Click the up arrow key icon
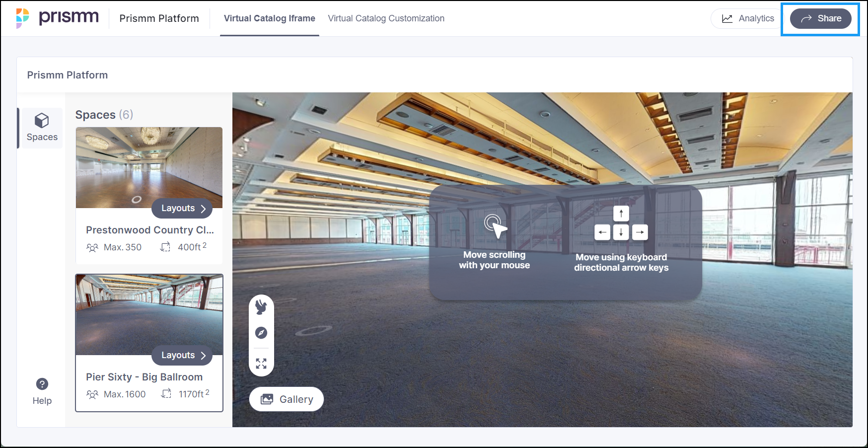 (x=621, y=214)
